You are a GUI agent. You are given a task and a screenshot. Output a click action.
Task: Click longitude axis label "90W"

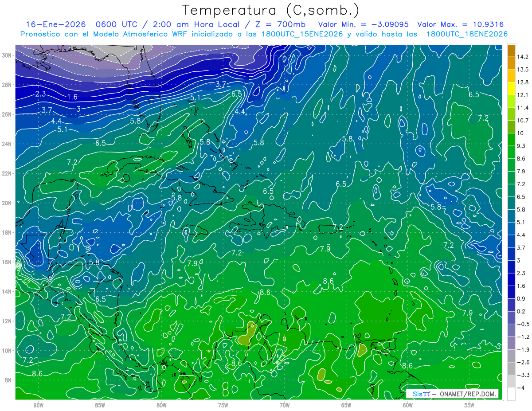click(39, 405)
